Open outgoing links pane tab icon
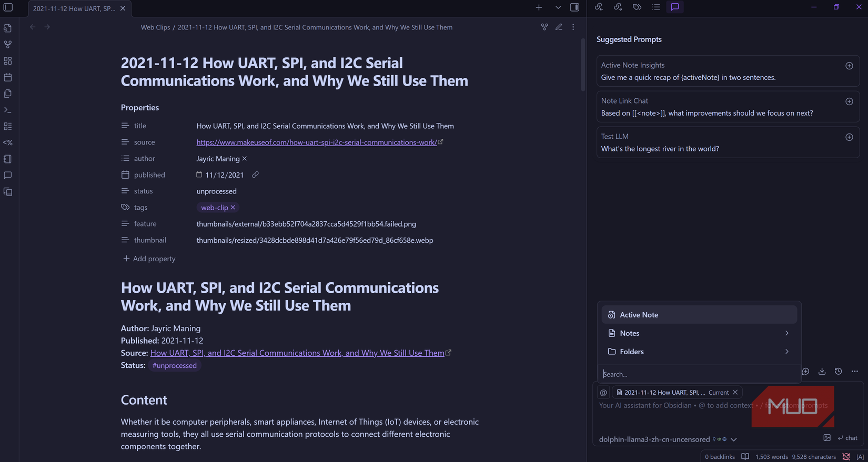 click(x=618, y=7)
